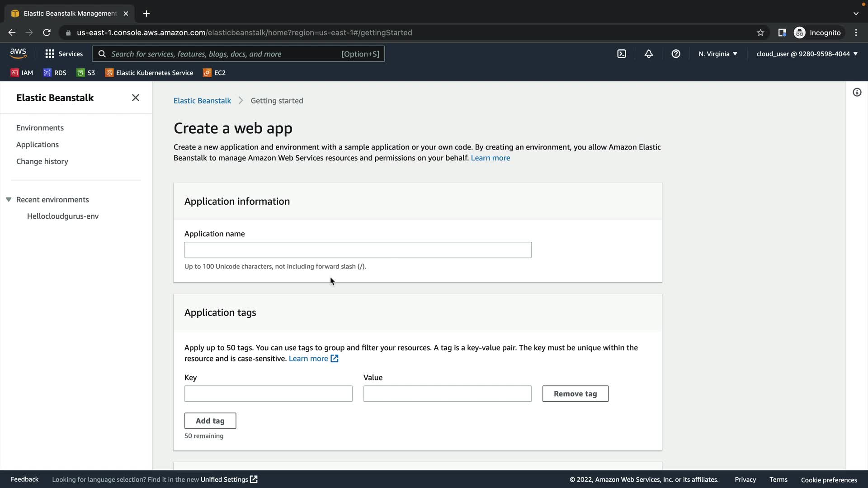The width and height of the screenshot is (868, 488).
Task: Close the Elastic Beanstalk side navigation
Action: 135,98
